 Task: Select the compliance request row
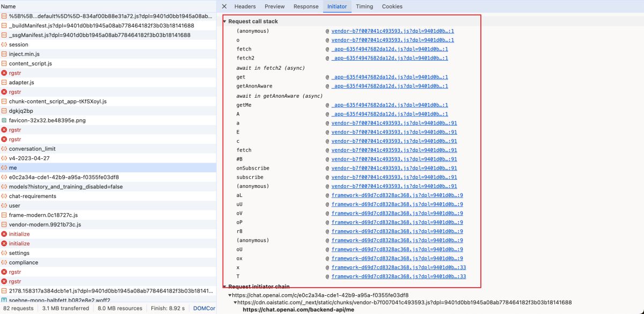[x=108, y=262]
